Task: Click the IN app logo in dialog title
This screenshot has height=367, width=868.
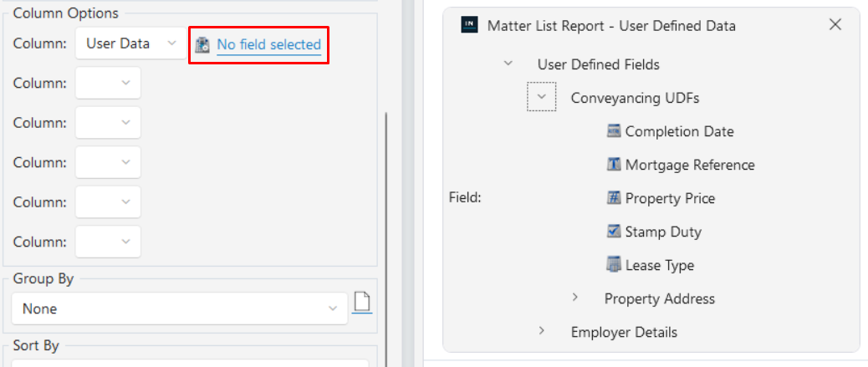Action: click(469, 25)
